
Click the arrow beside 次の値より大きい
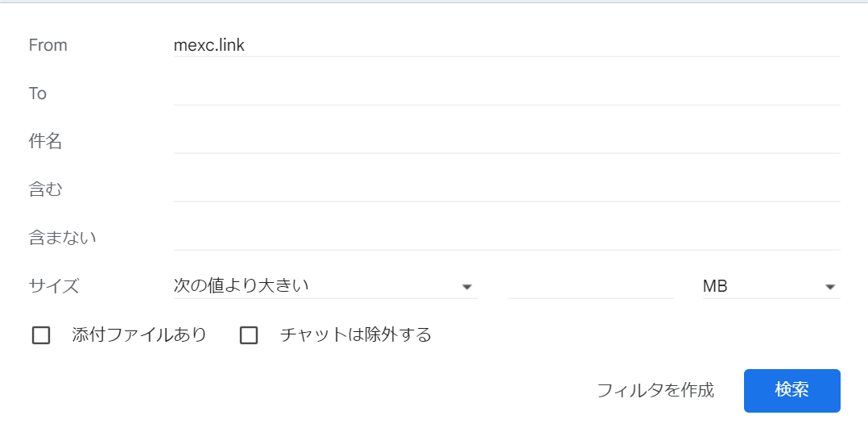466,287
